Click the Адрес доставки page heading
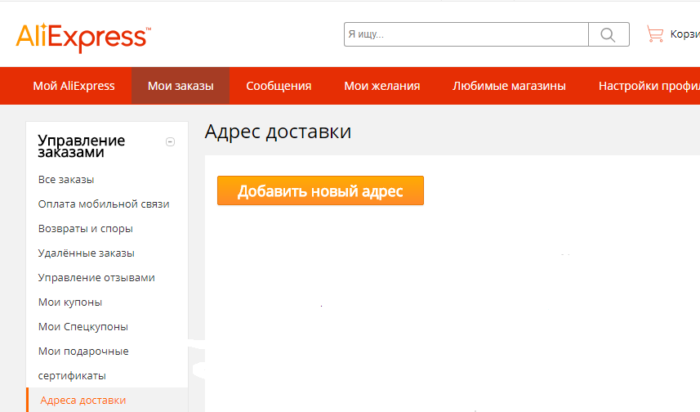The image size is (700, 412). (278, 132)
